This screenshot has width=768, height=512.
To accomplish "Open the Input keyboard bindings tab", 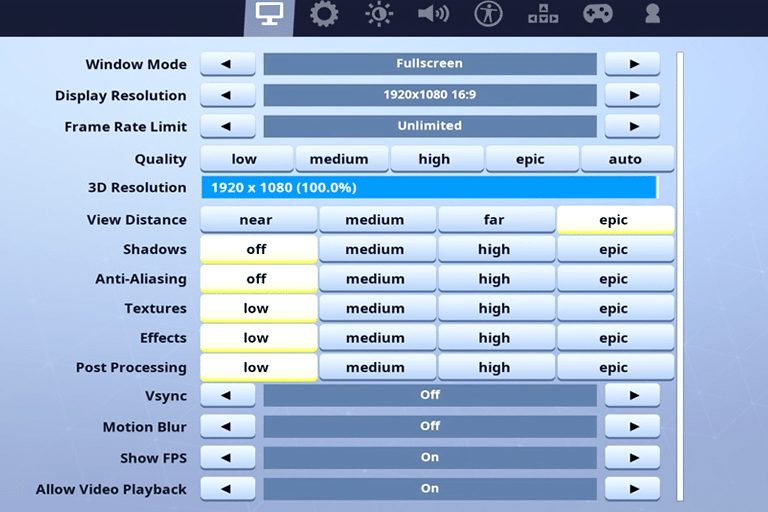I will [x=543, y=14].
